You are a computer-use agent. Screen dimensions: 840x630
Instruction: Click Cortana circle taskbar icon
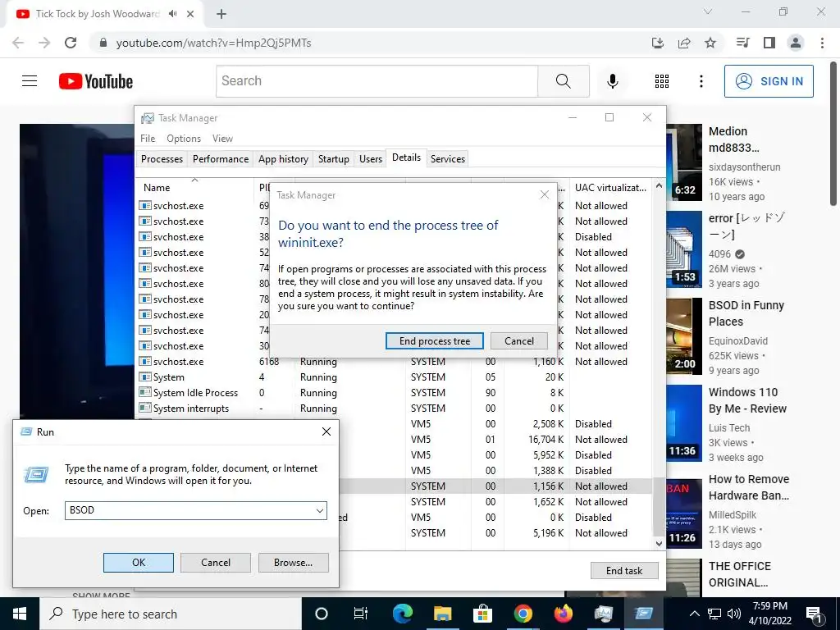tap(321, 614)
